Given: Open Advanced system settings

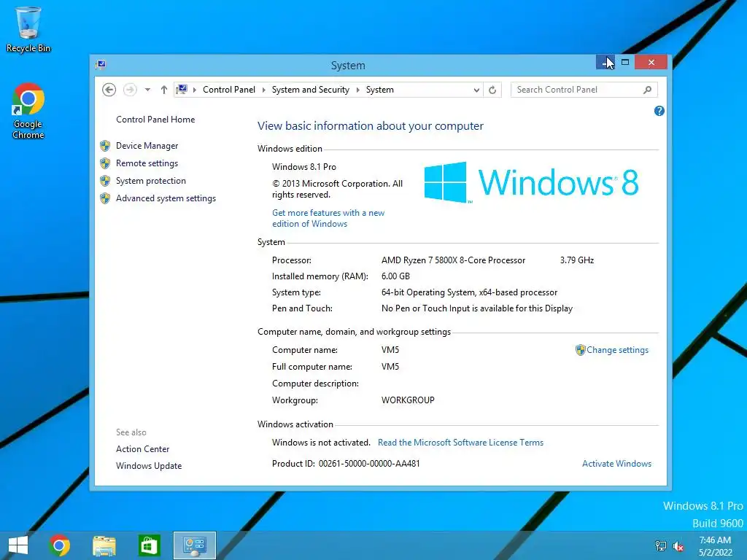Looking at the screenshot, I should pyautogui.click(x=166, y=198).
